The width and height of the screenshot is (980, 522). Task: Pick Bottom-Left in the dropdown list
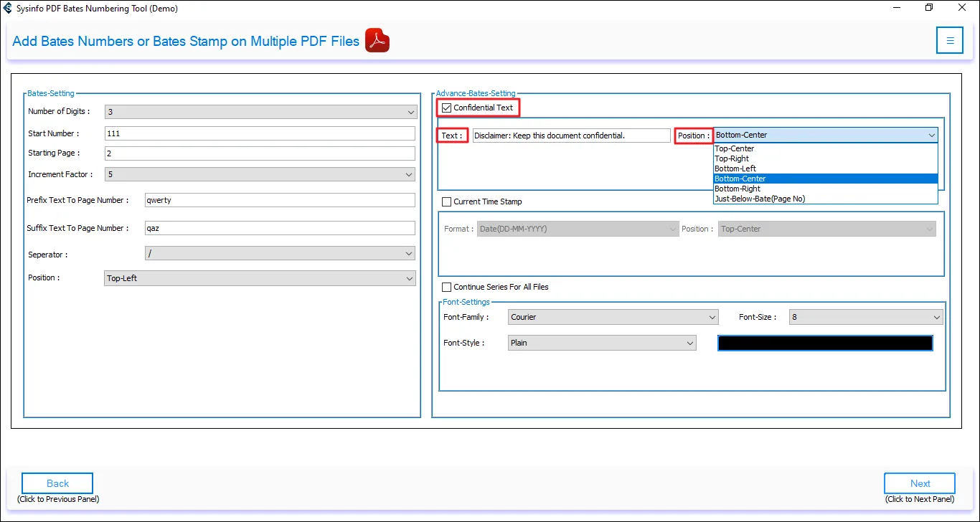point(735,169)
